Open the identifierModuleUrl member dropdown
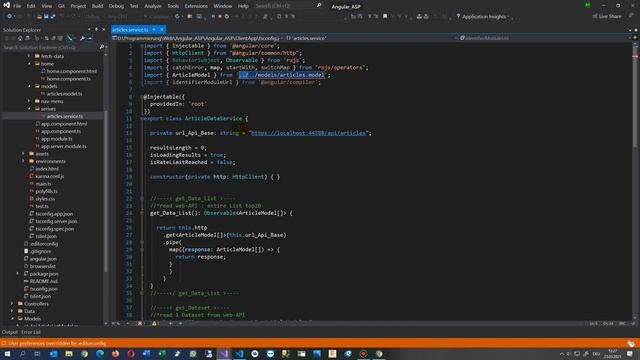 (x=544, y=38)
